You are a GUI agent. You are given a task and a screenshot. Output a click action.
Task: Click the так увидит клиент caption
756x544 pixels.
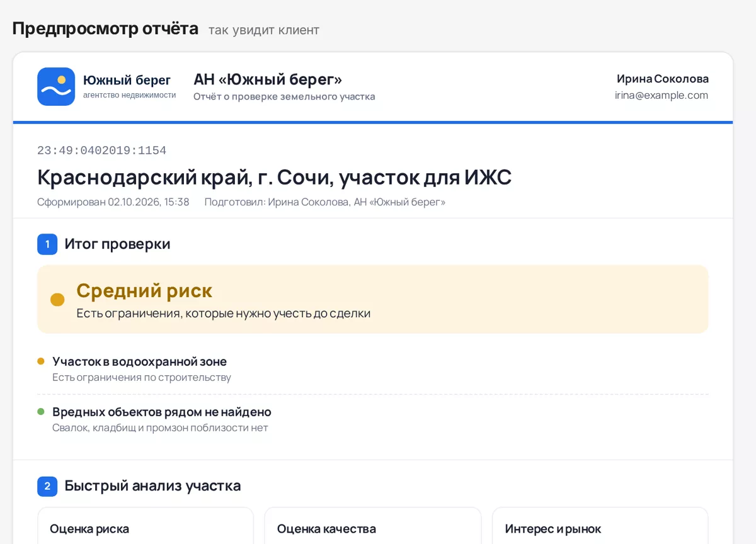coord(264,30)
